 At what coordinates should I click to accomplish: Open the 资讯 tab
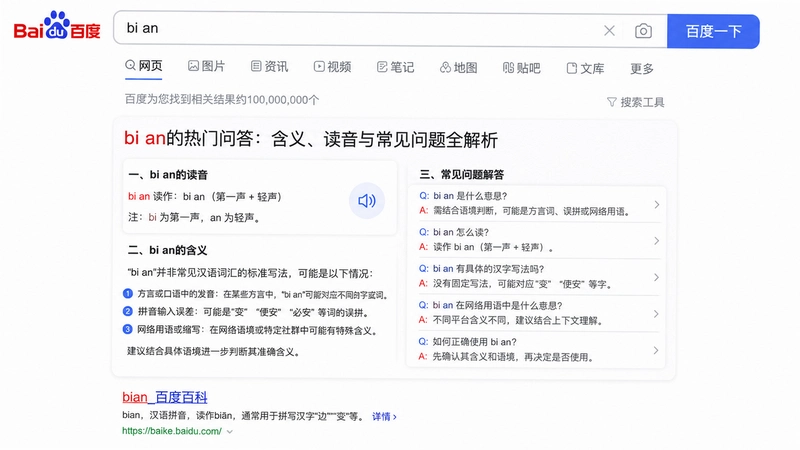pos(269,67)
